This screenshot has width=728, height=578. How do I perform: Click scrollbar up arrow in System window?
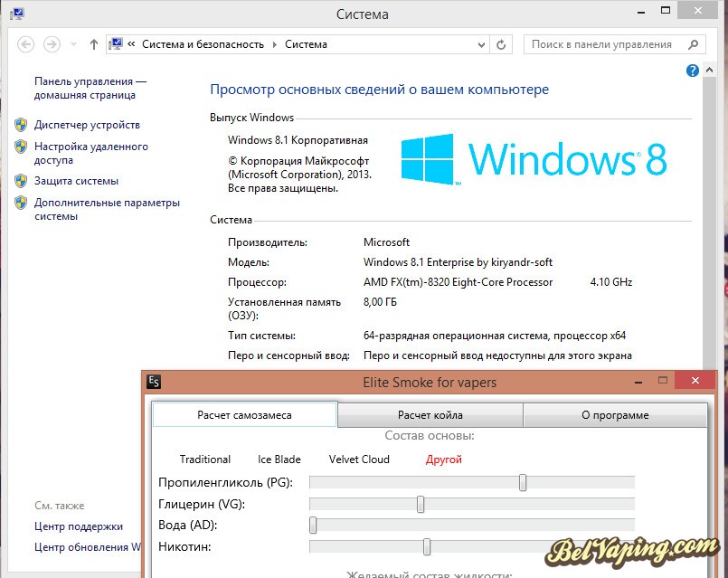tap(709, 71)
